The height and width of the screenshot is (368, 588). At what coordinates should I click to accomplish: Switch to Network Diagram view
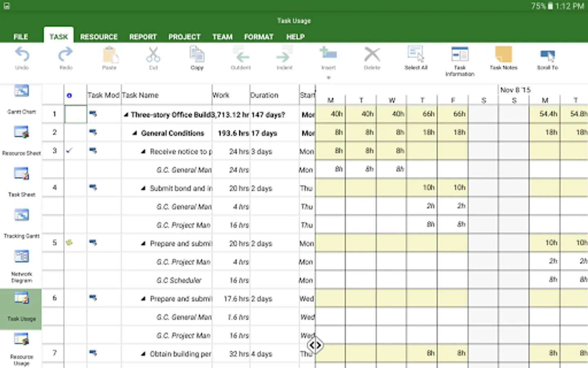pyautogui.click(x=21, y=266)
